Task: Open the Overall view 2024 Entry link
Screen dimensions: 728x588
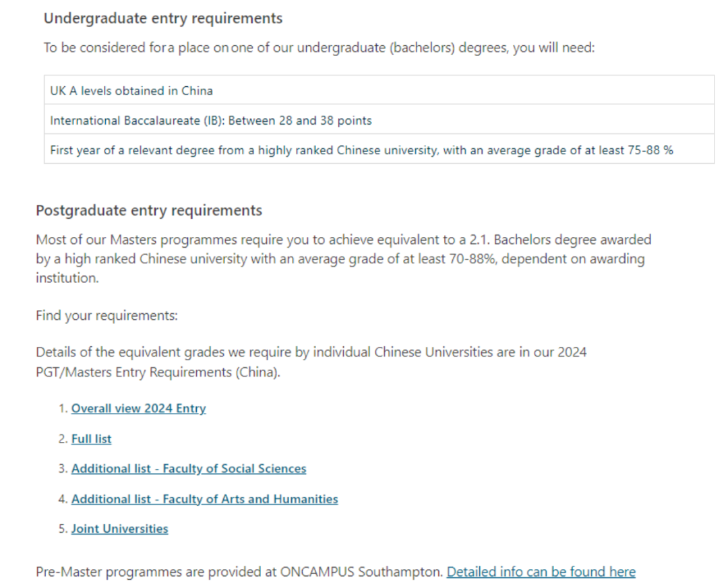Action: pos(138,408)
